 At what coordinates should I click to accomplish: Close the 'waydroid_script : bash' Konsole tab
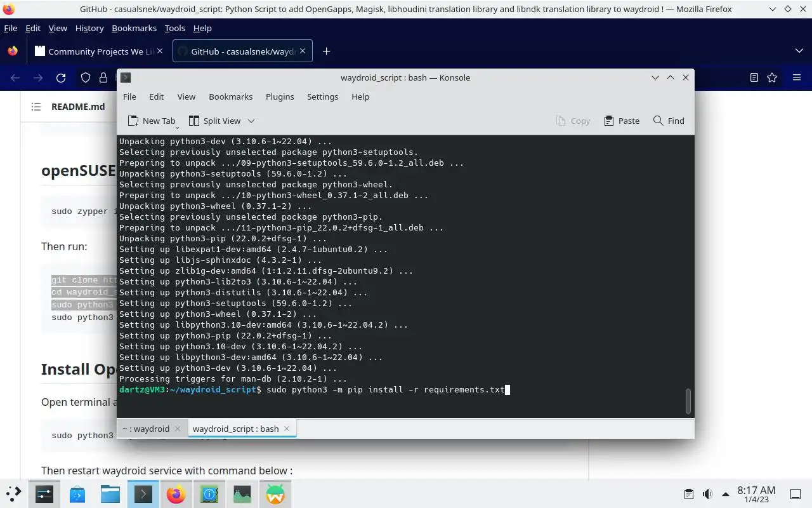(x=287, y=429)
